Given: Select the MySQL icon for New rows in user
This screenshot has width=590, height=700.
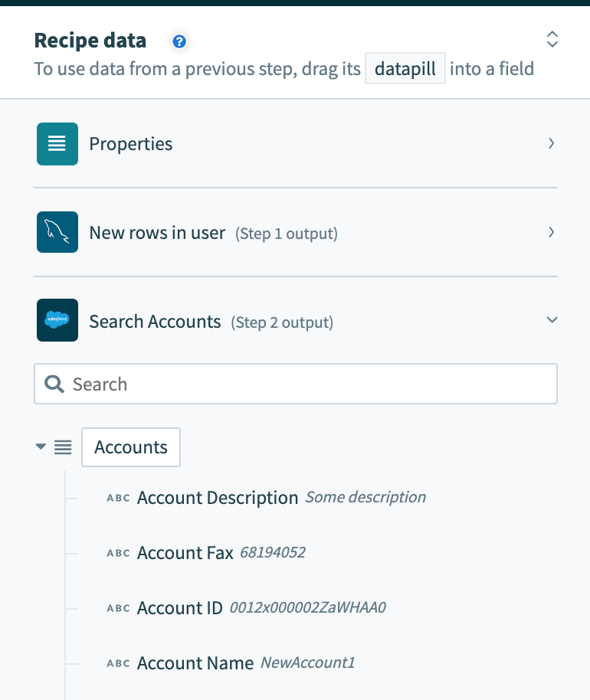Looking at the screenshot, I should click(x=57, y=232).
